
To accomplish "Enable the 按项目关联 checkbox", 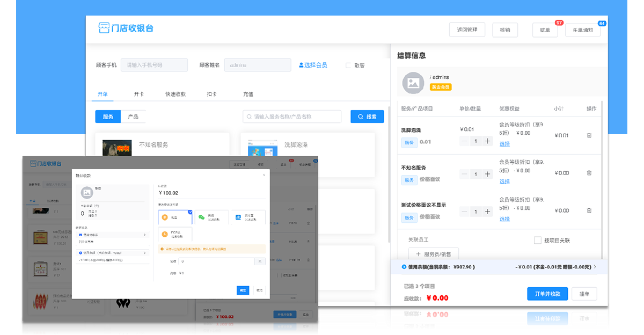I will pyautogui.click(x=537, y=241).
